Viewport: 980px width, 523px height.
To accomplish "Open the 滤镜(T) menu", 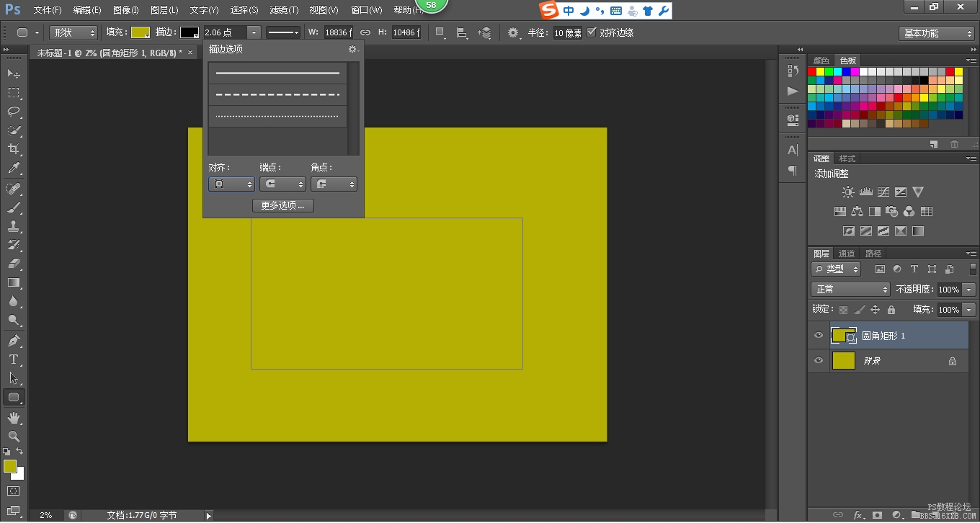I will pos(284,10).
